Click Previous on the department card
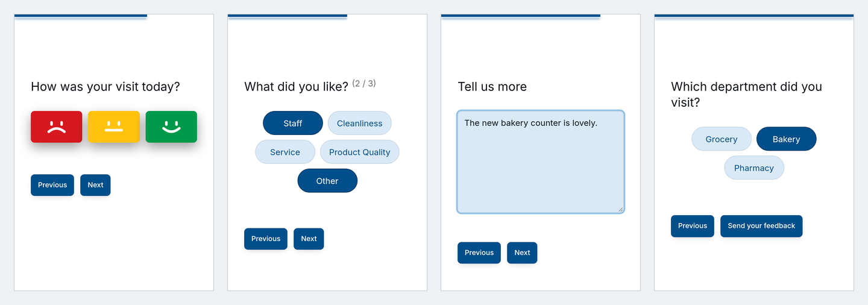This screenshot has width=868, height=305. coord(693,226)
